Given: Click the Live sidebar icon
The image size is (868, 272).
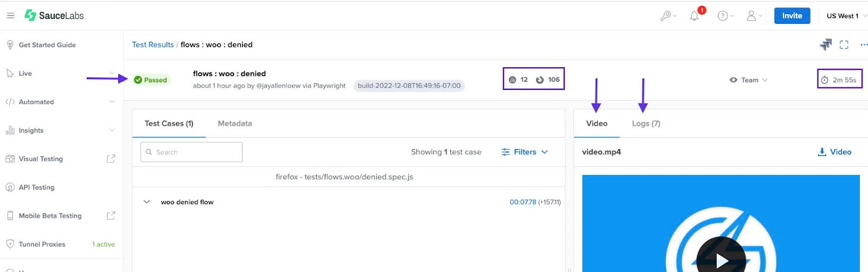Looking at the screenshot, I should (x=10, y=74).
